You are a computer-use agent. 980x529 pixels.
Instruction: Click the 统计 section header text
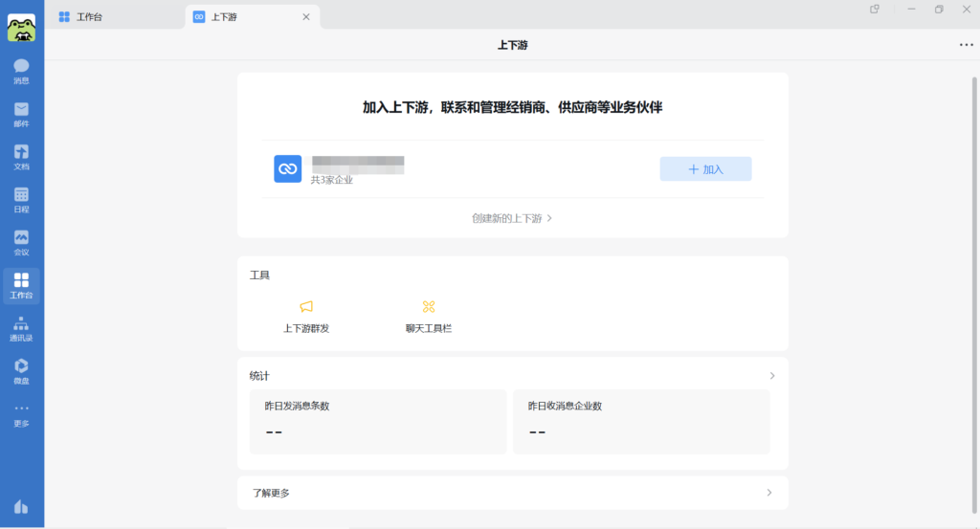(259, 375)
